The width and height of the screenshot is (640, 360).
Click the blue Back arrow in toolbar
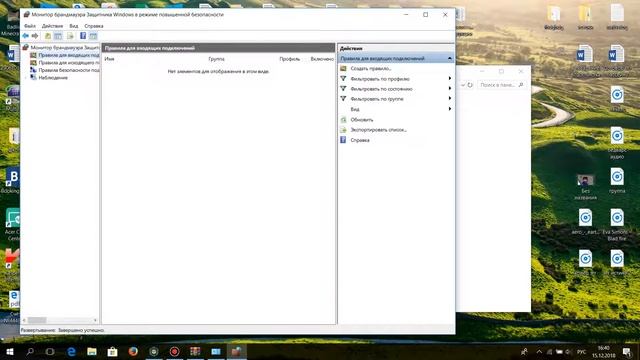26,36
